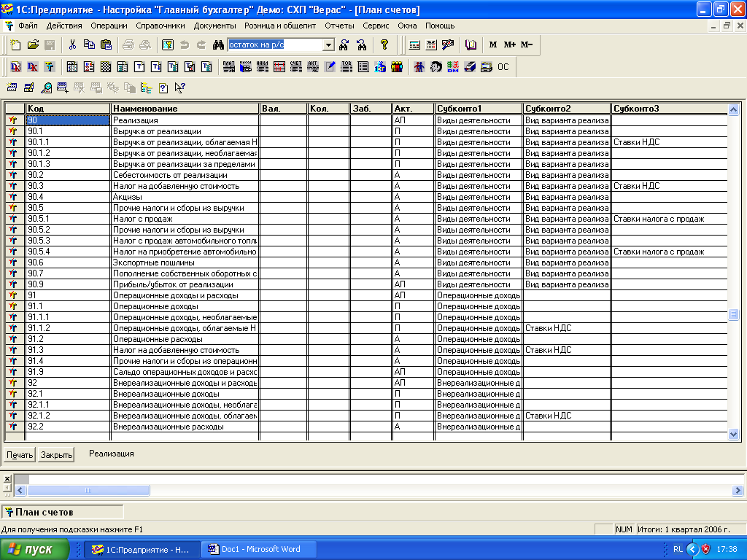This screenshot has width=747, height=560.
Task: Click the binoculars Find icon
Action: [218, 44]
